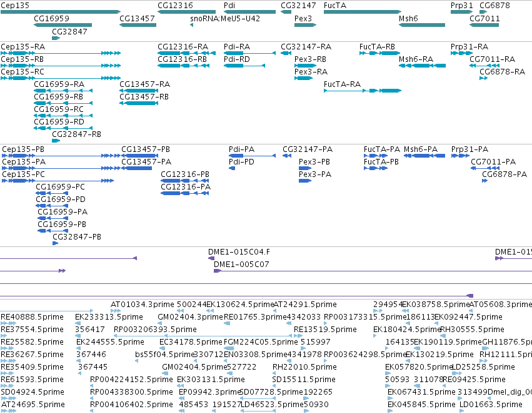This screenshot has width=532, height=414.
Task: Click transcript CG32147-RA
Action: point(306,47)
